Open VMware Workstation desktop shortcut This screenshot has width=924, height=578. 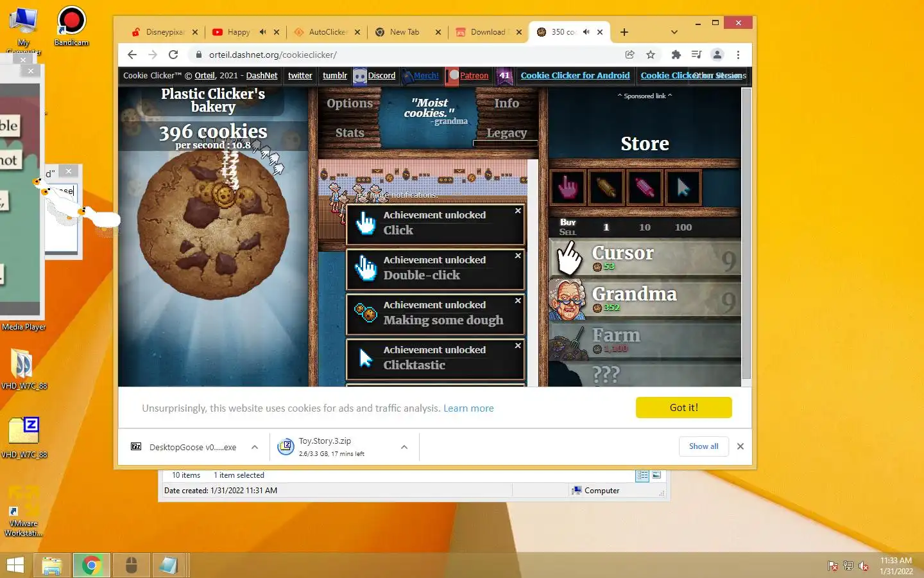tap(24, 512)
